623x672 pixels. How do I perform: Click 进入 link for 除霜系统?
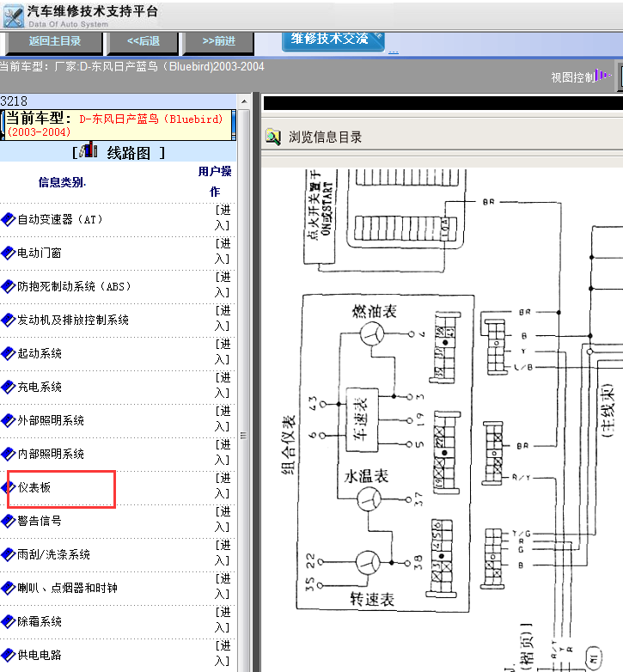(x=223, y=620)
